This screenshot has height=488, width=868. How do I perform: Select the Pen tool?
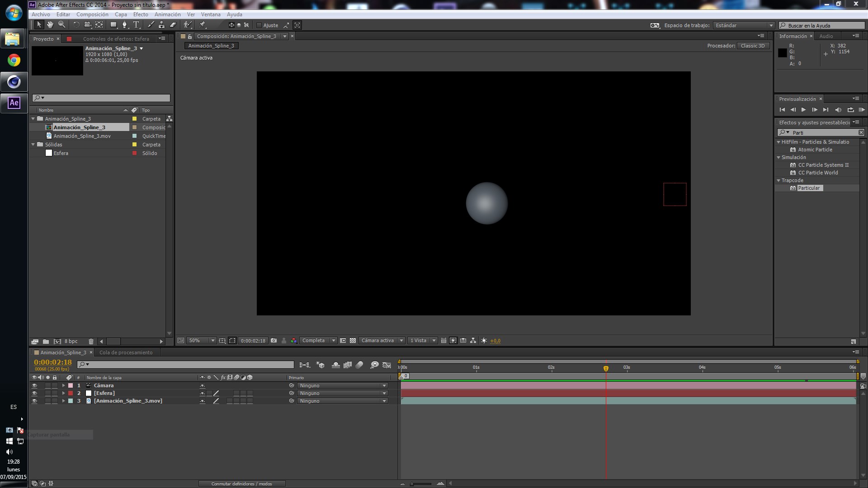pyautogui.click(x=125, y=25)
